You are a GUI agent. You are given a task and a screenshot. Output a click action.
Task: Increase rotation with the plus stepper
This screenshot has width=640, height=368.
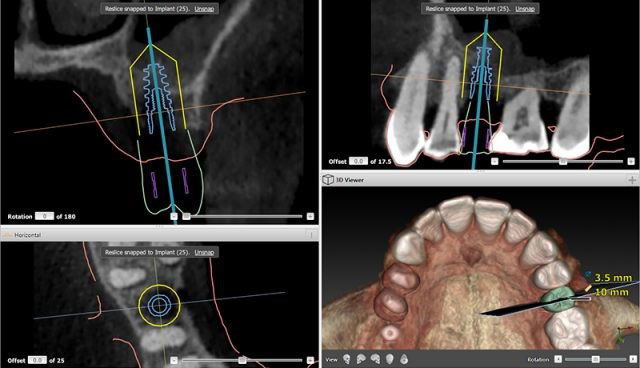(x=310, y=216)
